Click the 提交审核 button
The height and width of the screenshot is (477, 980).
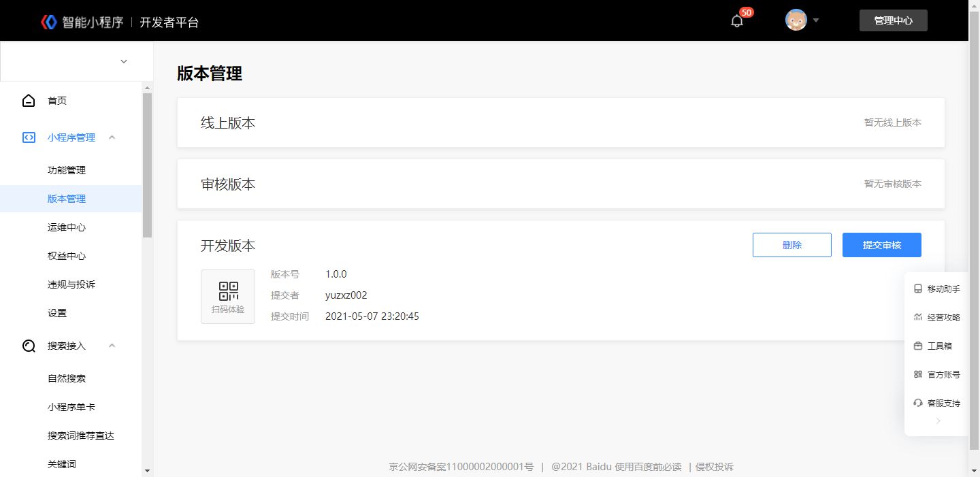(x=881, y=245)
